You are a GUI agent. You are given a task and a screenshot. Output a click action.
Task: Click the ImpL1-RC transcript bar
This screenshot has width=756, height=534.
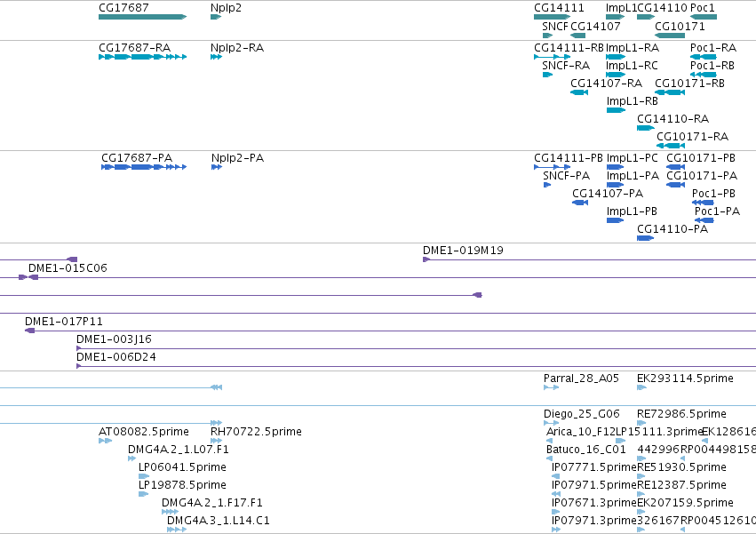[x=616, y=75]
